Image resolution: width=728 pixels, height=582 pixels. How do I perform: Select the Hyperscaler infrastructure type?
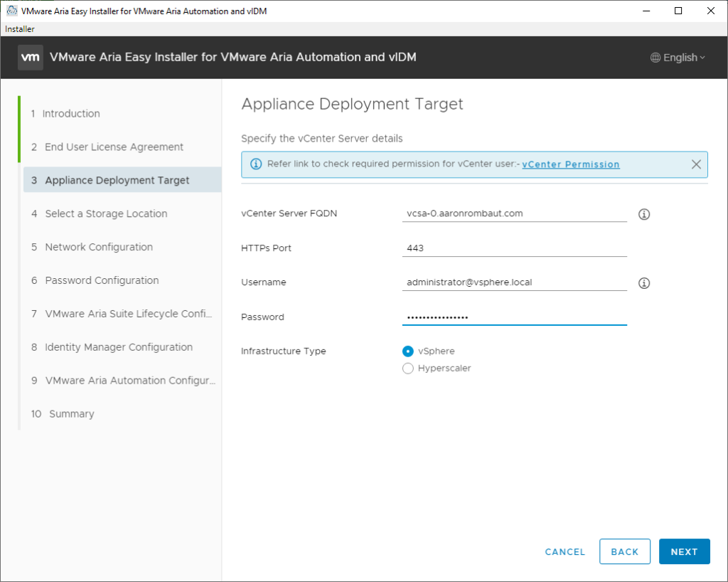(x=408, y=369)
